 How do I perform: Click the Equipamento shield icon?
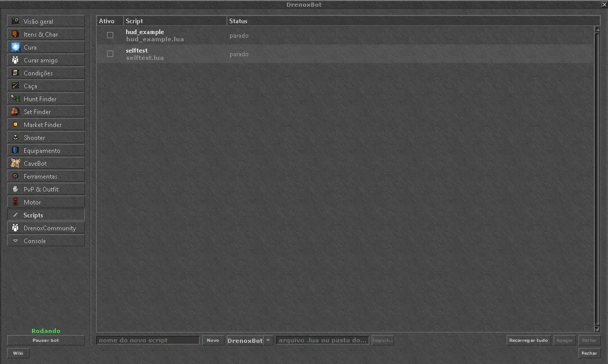tap(15, 150)
